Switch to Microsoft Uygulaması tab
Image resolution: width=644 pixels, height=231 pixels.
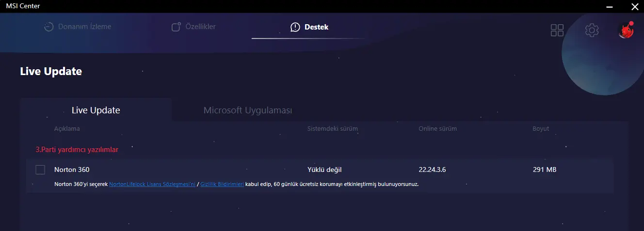pyautogui.click(x=248, y=110)
